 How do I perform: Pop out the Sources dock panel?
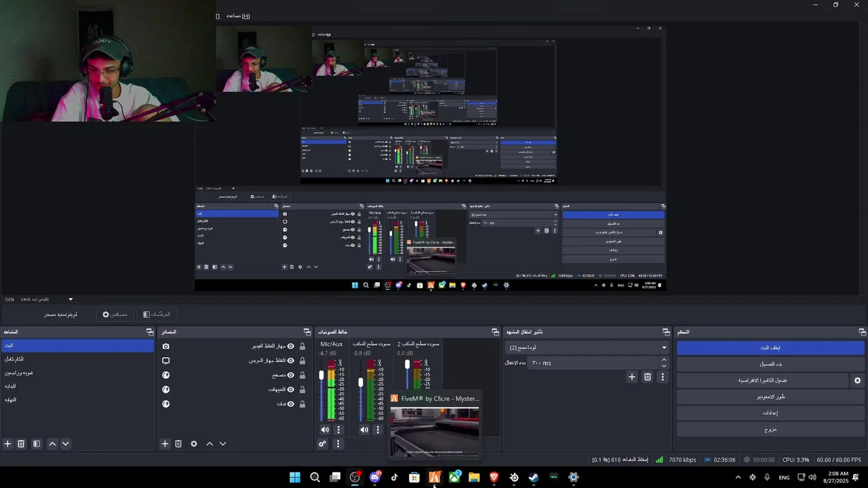307,332
